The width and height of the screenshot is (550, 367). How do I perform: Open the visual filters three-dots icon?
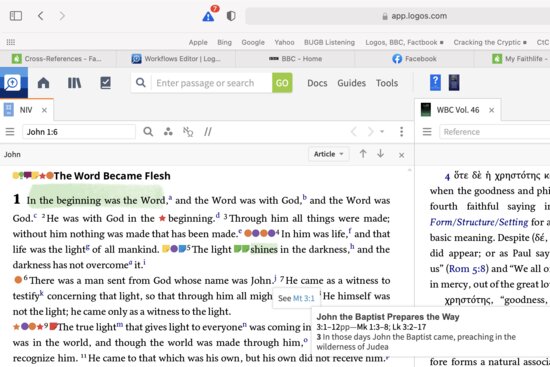[168, 132]
